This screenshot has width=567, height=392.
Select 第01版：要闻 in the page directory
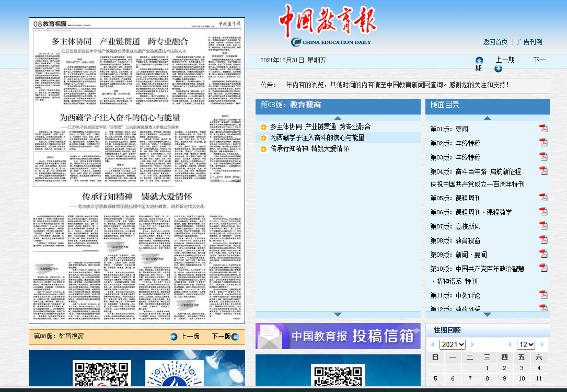point(449,129)
